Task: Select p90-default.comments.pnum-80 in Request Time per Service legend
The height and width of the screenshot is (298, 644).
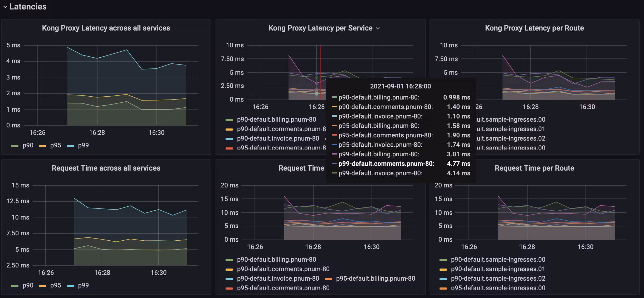Action: coord(283,269)
